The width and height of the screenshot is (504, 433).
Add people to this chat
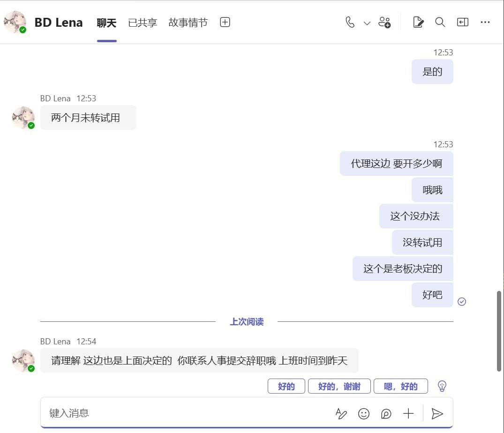coord(384,22)
